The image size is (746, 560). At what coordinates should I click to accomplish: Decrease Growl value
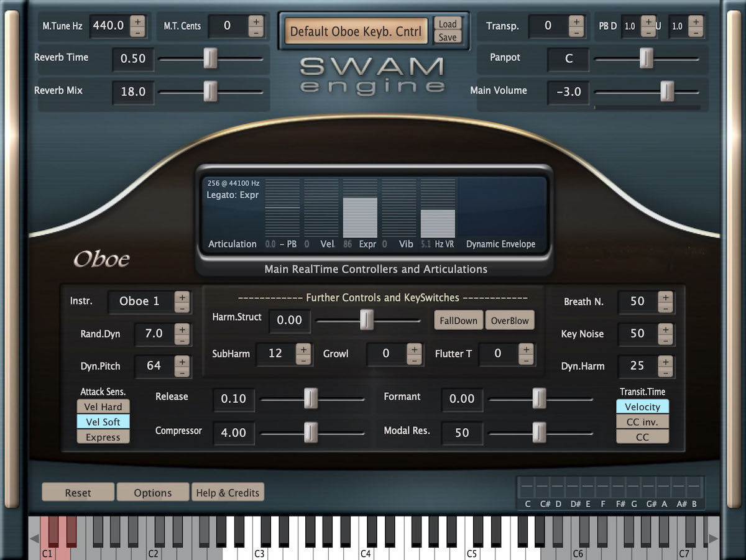[414, 359]
